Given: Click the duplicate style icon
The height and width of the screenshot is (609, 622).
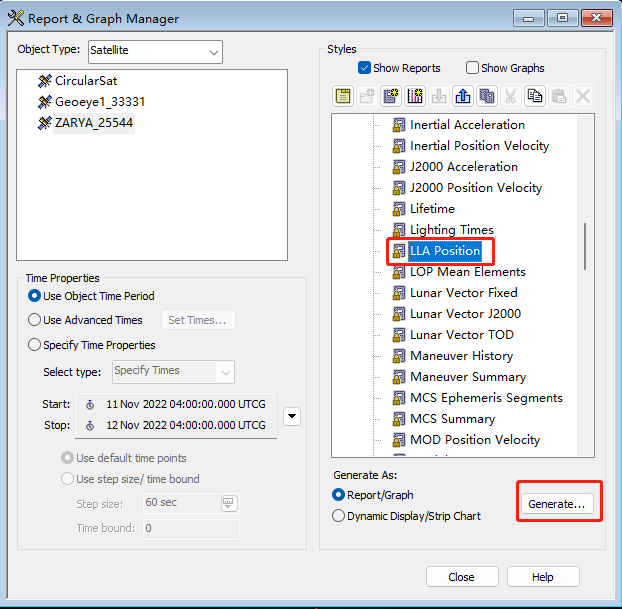Looking at the screenshot, I should tap(487, 96).
